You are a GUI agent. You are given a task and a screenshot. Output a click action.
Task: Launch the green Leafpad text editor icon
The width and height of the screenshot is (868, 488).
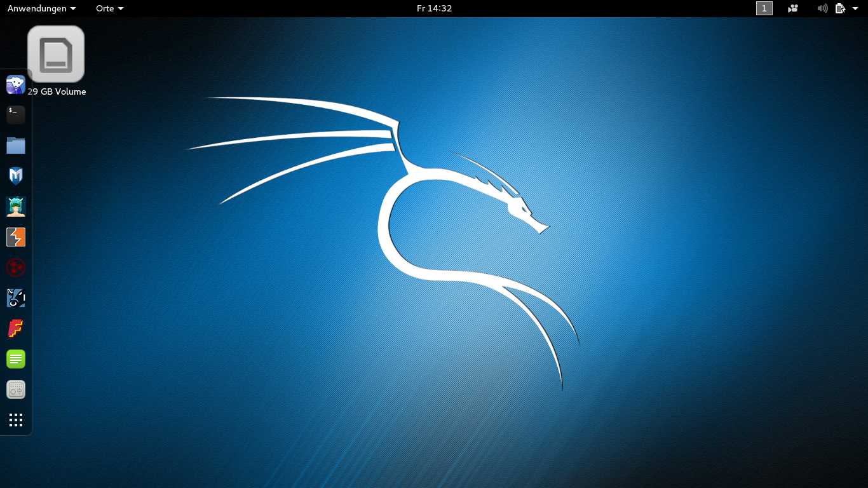pyautogui.click(x=16, y=359)
